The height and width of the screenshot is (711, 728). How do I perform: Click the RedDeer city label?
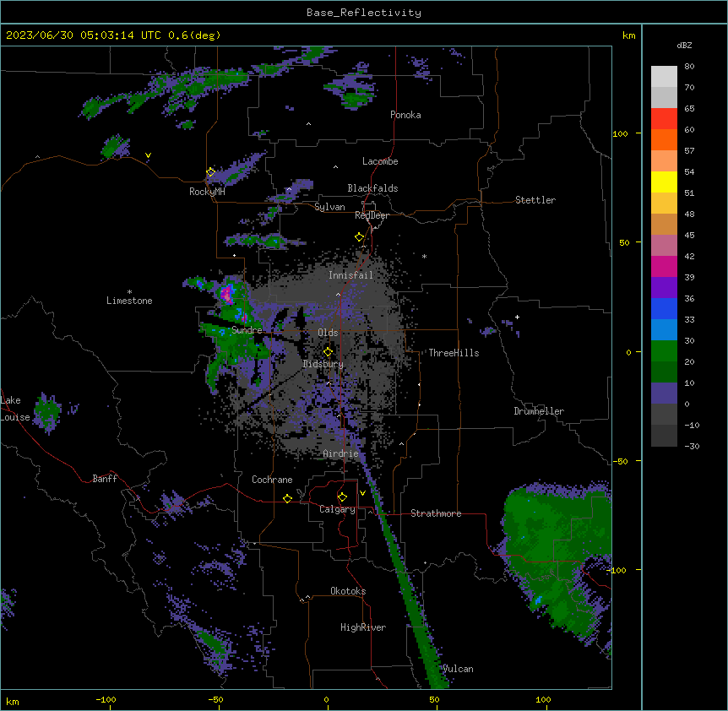(x=372, y=215)
